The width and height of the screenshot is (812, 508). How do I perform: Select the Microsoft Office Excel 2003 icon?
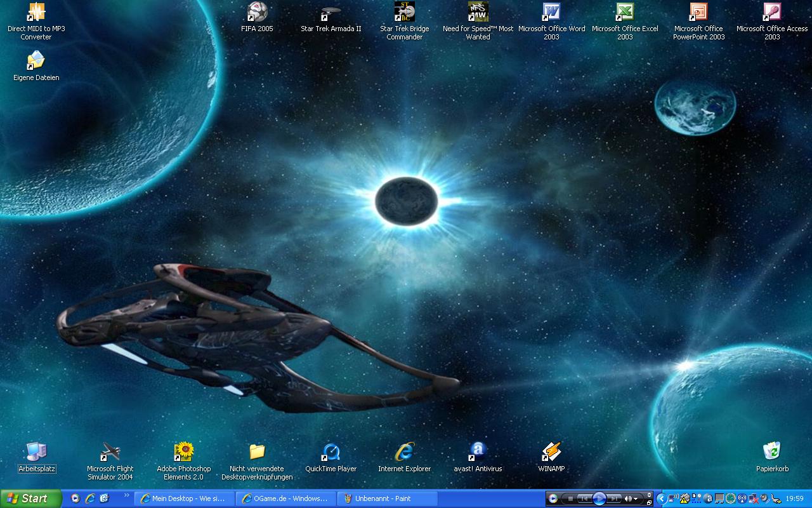[x=625, y=12]
